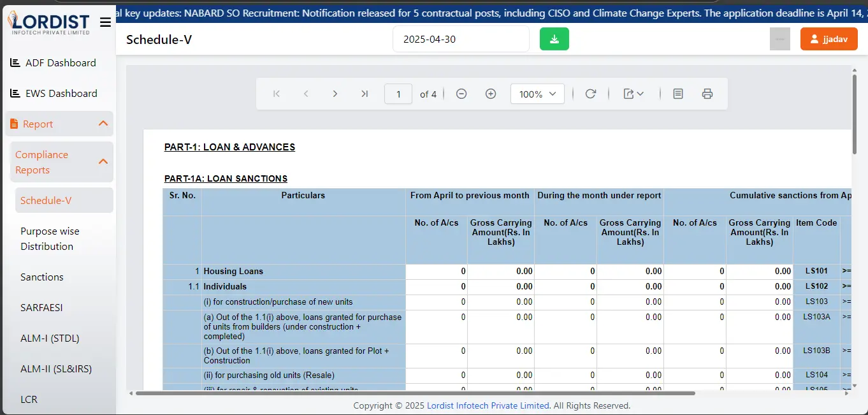Image resolution: width=868 pixels, height=415 pixels.
Task: Rotate the report view
Action: (590, 94)
